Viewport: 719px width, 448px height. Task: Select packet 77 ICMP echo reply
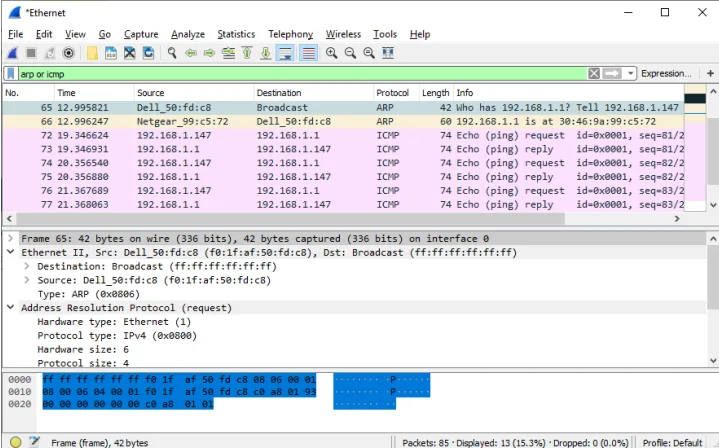pos(343,205)
